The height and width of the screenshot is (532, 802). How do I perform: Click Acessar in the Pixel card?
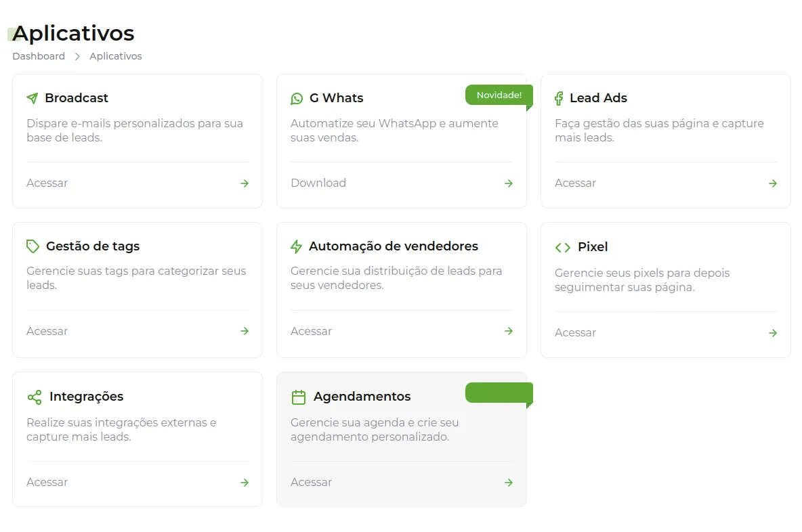[x=575, y=333]
